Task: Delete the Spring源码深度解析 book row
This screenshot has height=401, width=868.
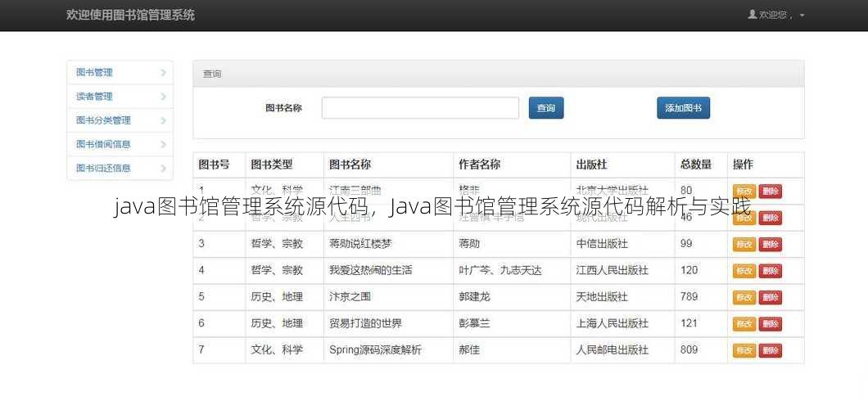Action: (x=770, y=350)
